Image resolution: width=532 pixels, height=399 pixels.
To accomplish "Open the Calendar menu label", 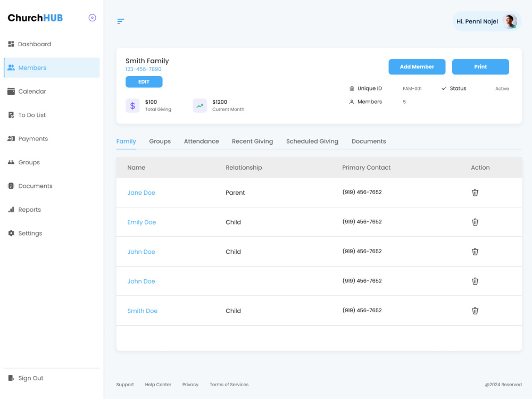I will point(32,92).
